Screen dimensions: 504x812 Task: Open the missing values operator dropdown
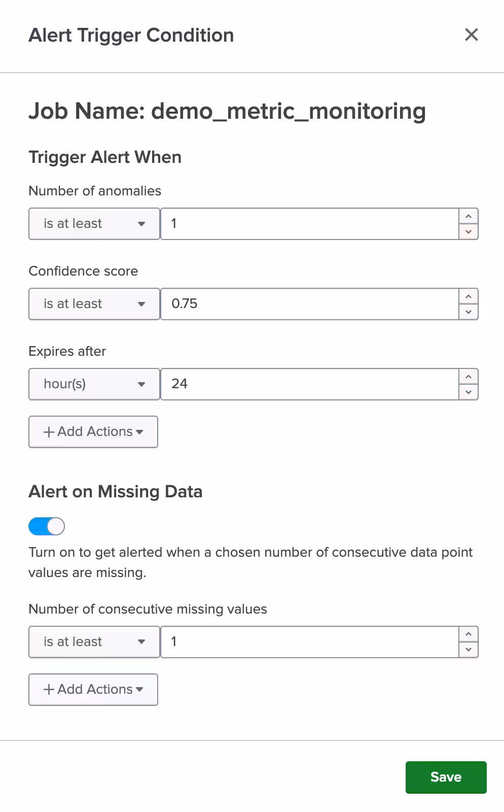click(94, 642)
